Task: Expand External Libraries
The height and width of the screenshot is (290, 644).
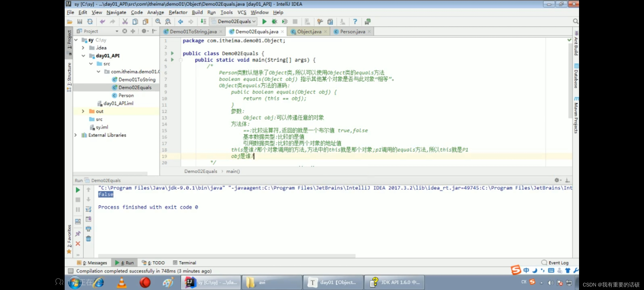Action: tap(75, 135)
